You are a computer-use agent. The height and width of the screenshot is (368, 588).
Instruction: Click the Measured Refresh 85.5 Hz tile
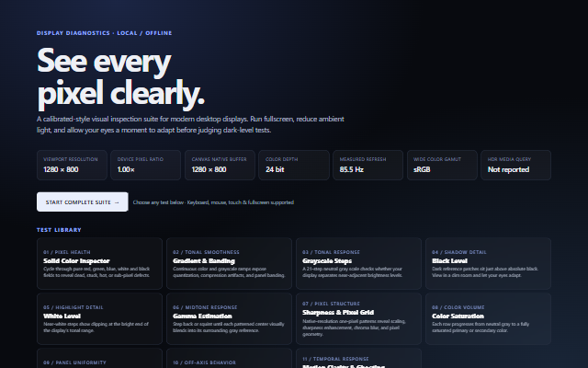367,166
